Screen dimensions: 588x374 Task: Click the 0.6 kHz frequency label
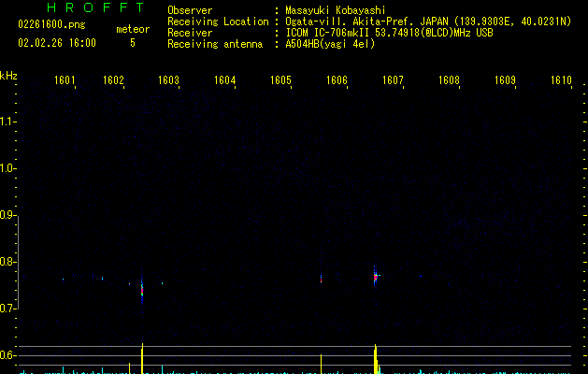tap(7, 355)
